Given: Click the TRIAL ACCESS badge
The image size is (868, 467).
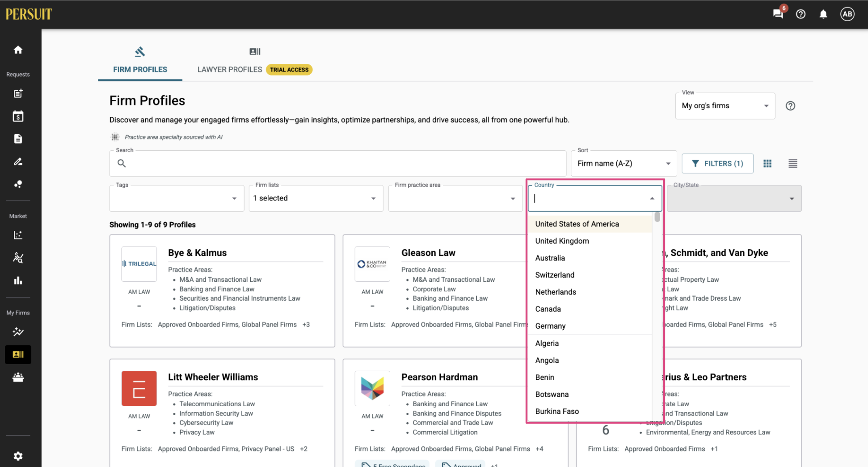Looking at the screenshot, I should pyautogui.click(x=289, y=70).
